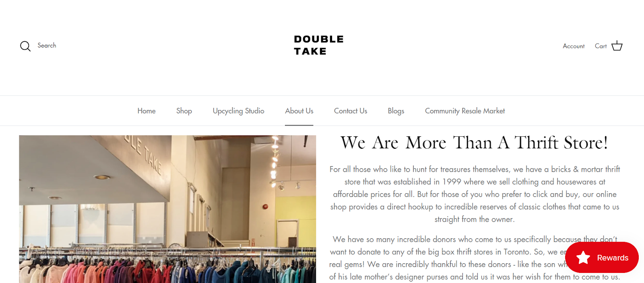Click the star icon in Rewards button
Image resolution: width=644 pixels, height=283 pixels.
583,258
